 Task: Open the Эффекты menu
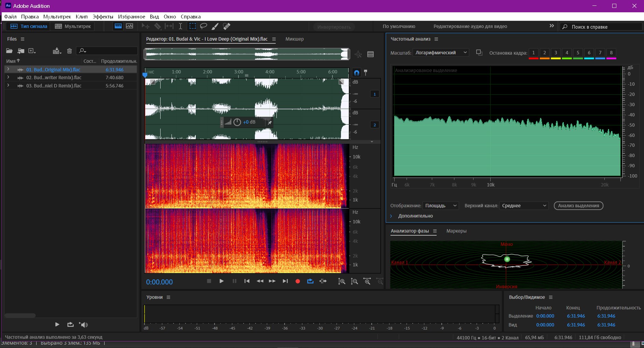point(103,16)
